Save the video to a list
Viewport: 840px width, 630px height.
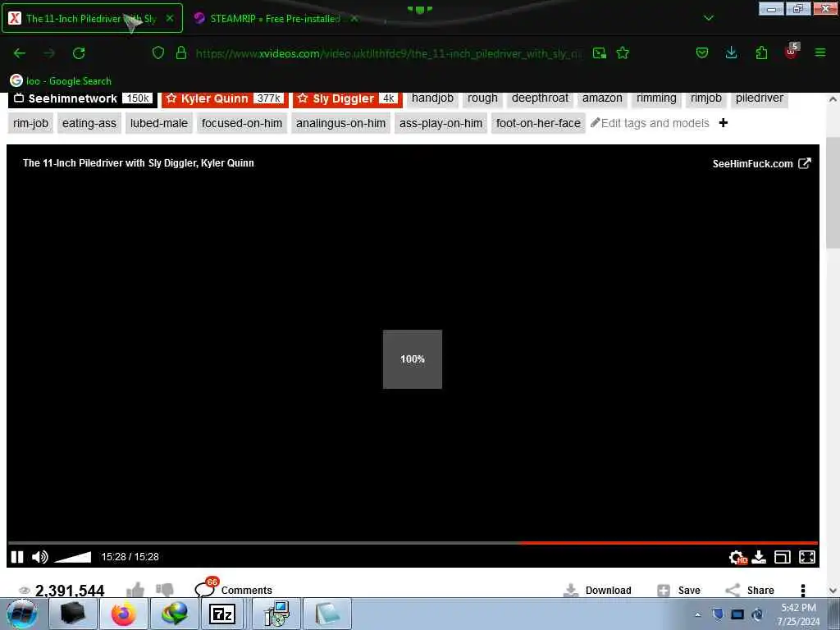tap(678, 591)
